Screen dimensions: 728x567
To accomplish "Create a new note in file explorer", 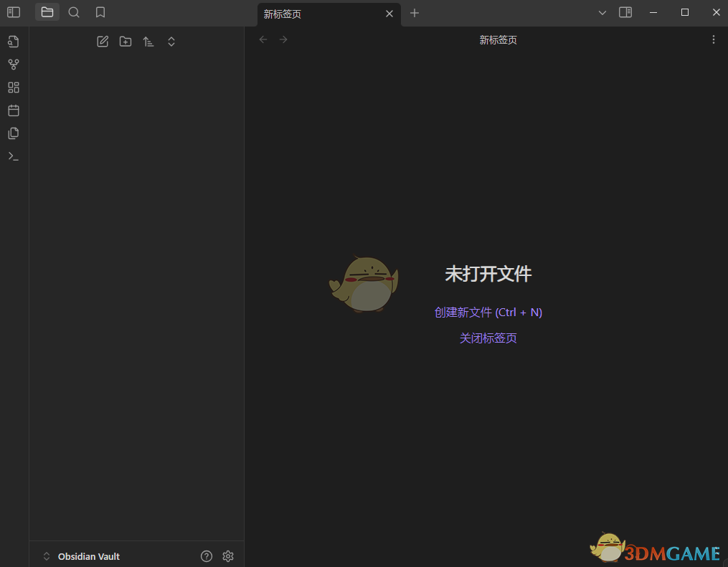I will click(103, 42).
